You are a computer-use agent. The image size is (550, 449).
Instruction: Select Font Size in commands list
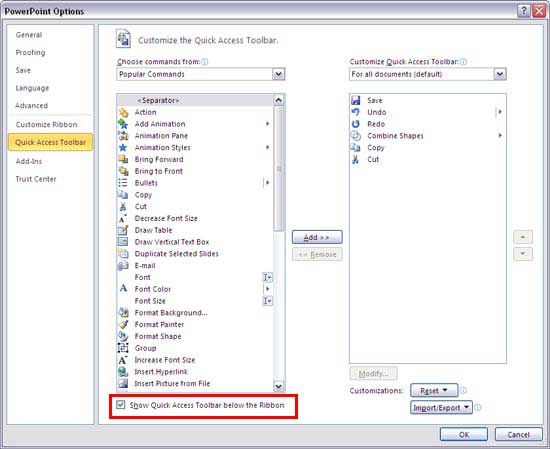tap(195, 301)
